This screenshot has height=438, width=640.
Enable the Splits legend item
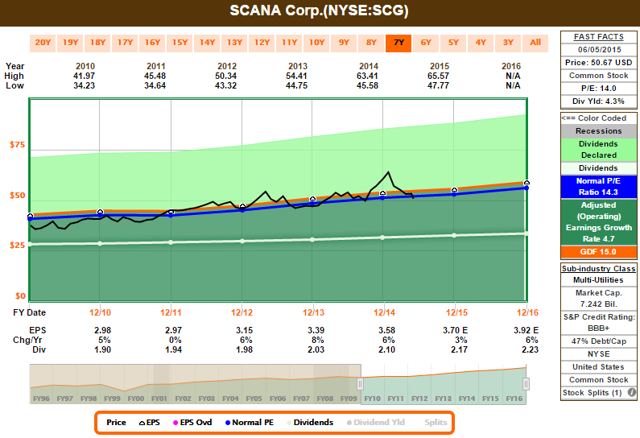436,422
